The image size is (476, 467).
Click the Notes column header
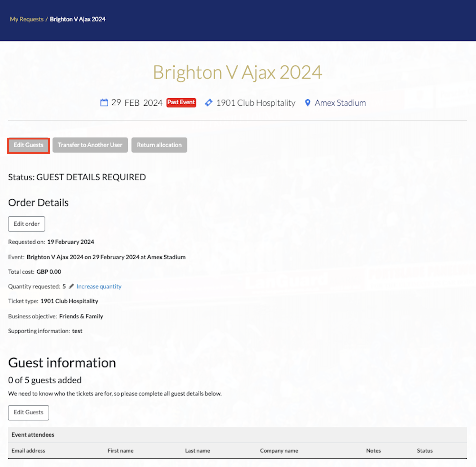(x=373, y=451)
